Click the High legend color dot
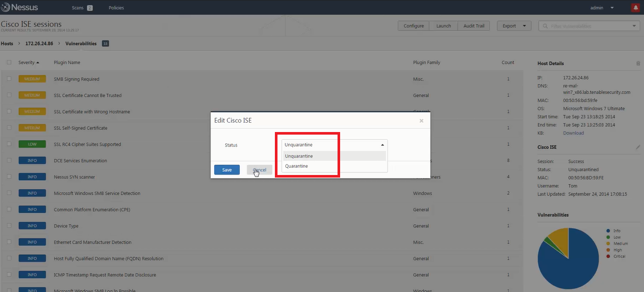The width and height of the screenshot is (644, 292). [608, 250]
